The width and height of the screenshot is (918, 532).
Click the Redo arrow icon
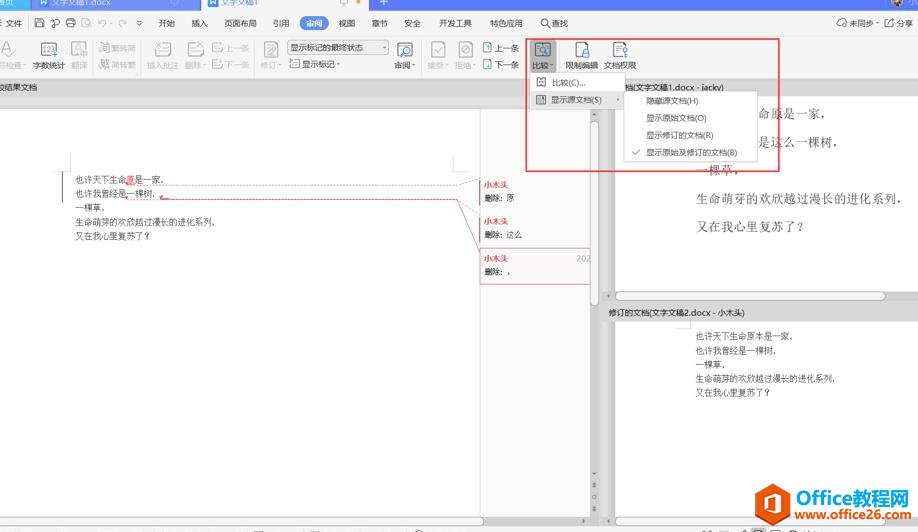pyautogui.click(x=122, y=23)
